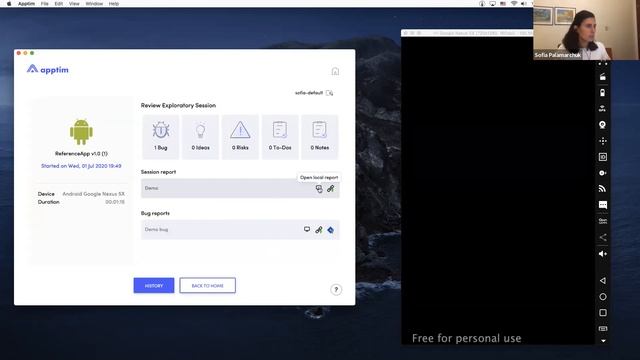
Task: Open the home icon in Apptim
Action: pos(335,71)
